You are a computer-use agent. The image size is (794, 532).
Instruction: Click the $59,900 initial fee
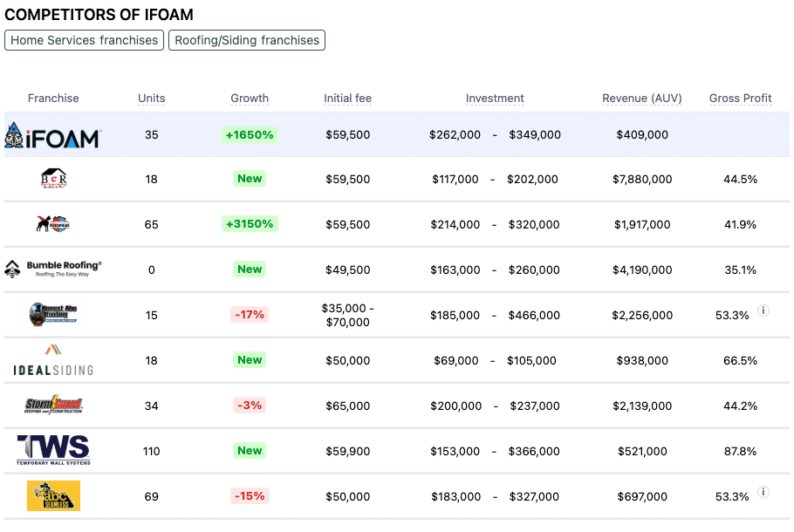pyautogui.click(x=347, y=451)
